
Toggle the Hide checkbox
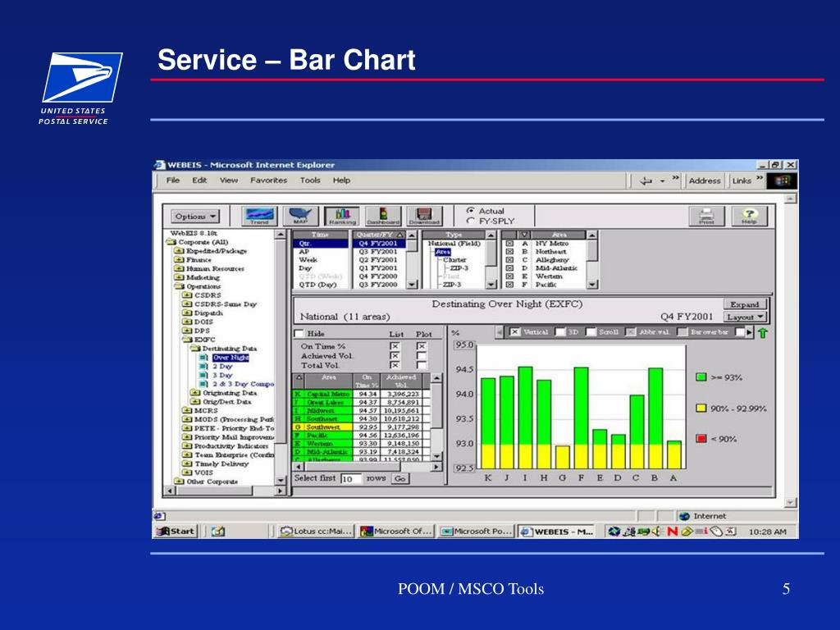tap(299, 333)
